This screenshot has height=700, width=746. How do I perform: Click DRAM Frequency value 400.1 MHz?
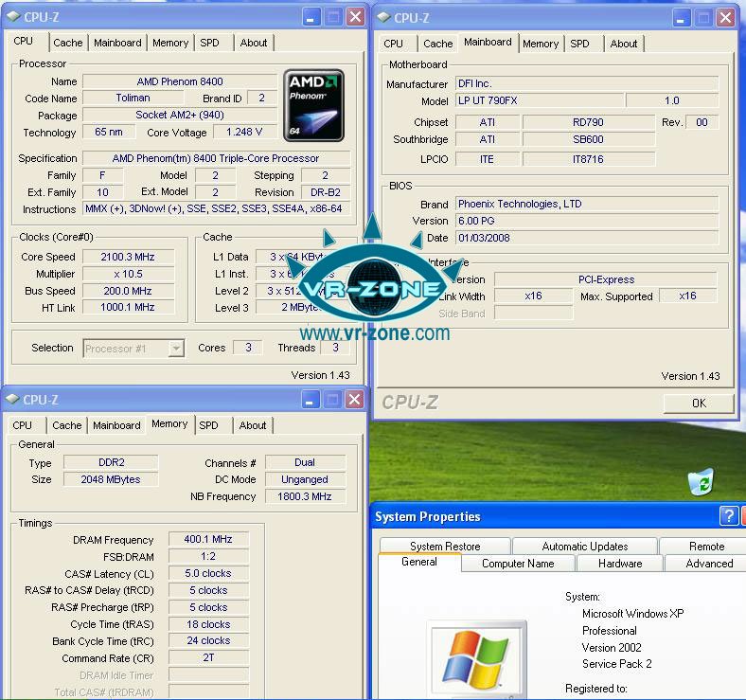tap(208, 539)
